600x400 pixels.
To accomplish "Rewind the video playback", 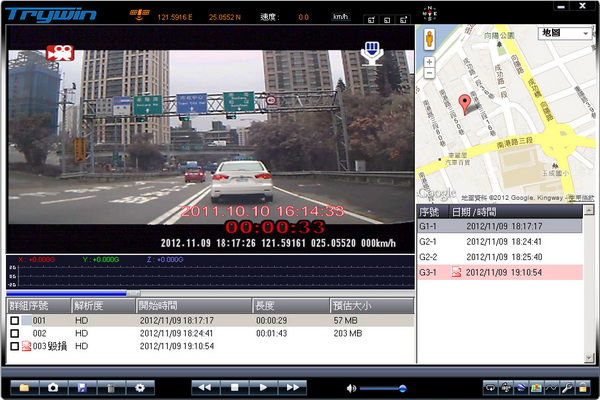I will [203, 387].
